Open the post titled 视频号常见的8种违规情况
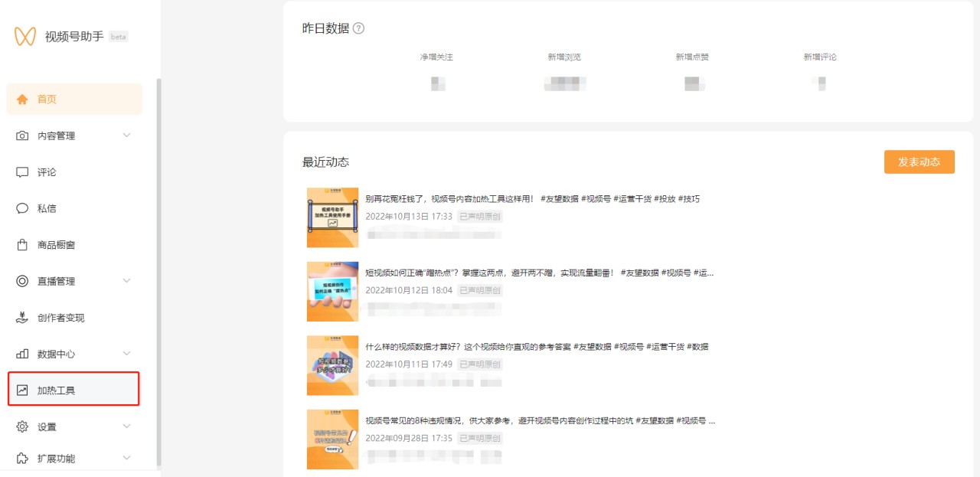The width and height of the screenshot is (980, 477). tap(540, 420)
